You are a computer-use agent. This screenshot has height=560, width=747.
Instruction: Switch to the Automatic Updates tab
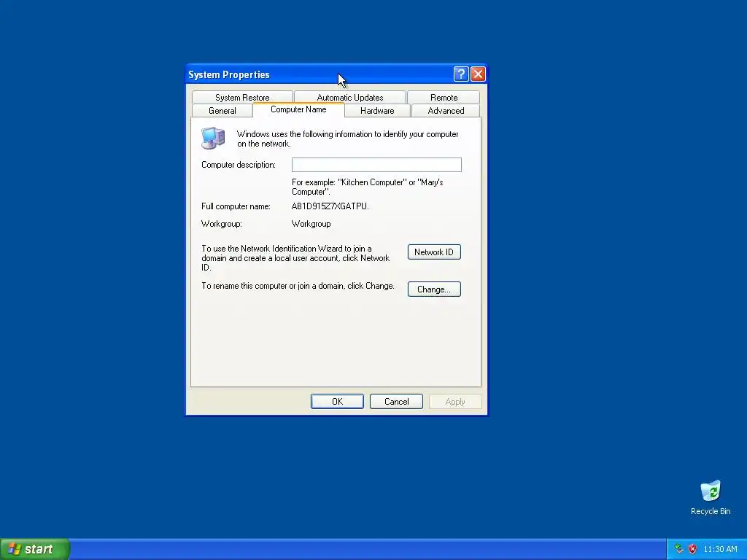click(x=350, y=97)
